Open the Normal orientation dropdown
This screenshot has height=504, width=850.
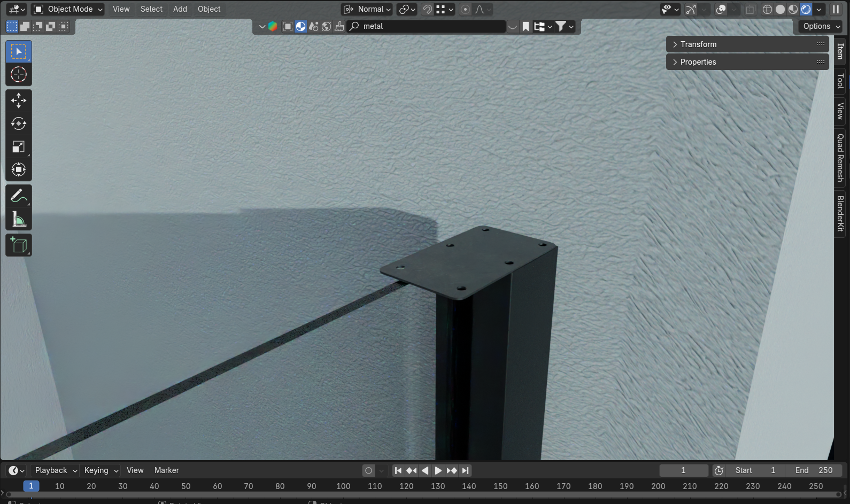pyautogui.click(x=368, y=9)
